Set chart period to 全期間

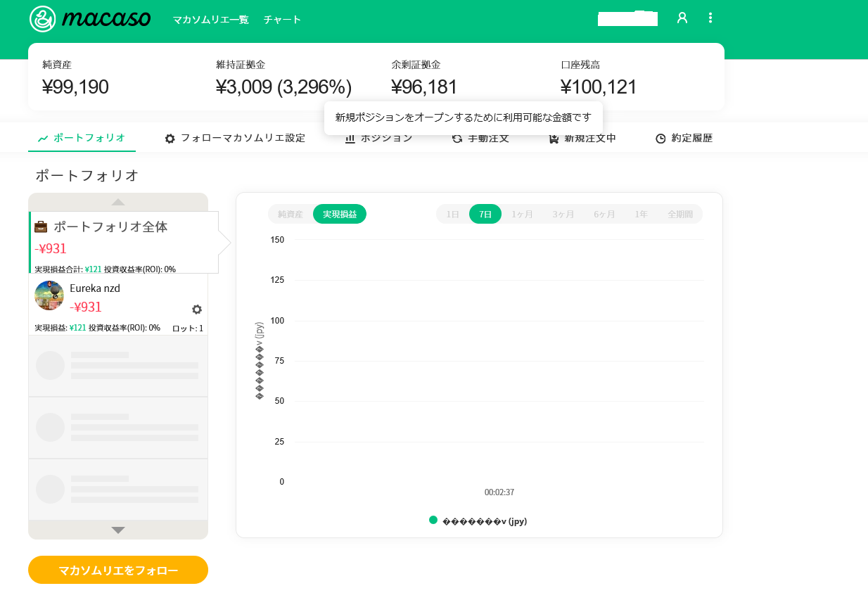(x=680, y=214)
